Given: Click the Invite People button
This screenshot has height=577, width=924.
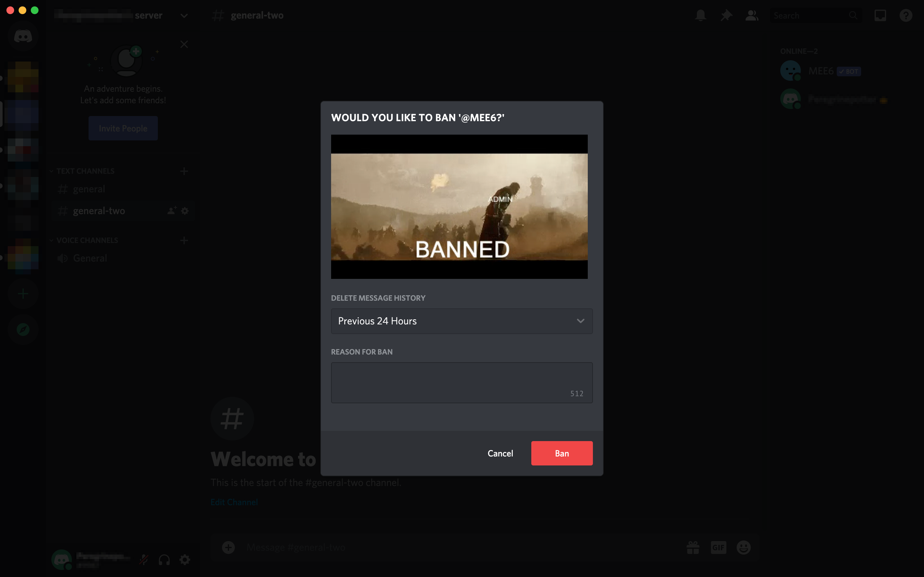Looking at the screenshot, I should 123,128.
